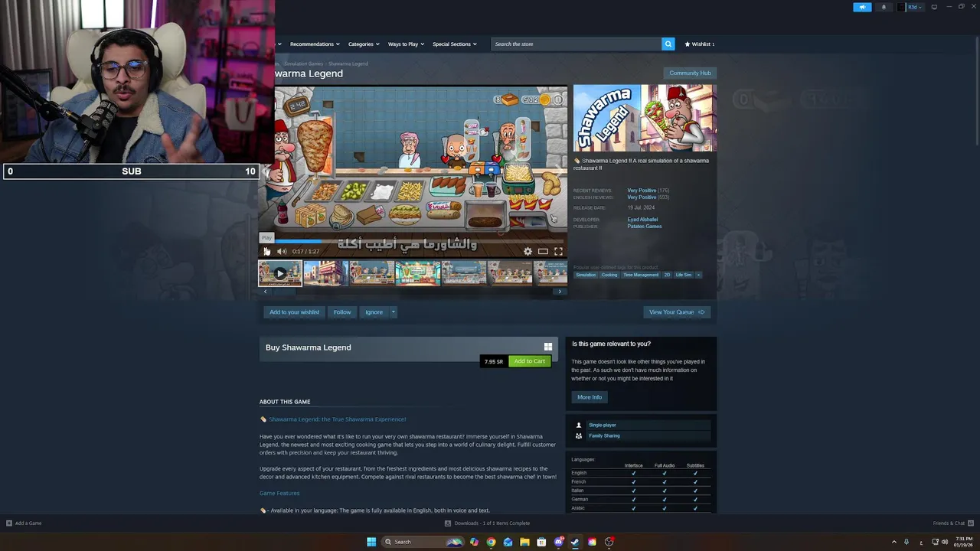Image resolution: width=980 pixels, height=551 pixels.
Task: Click Simulation Games breadcrumb
Action: 303,64
